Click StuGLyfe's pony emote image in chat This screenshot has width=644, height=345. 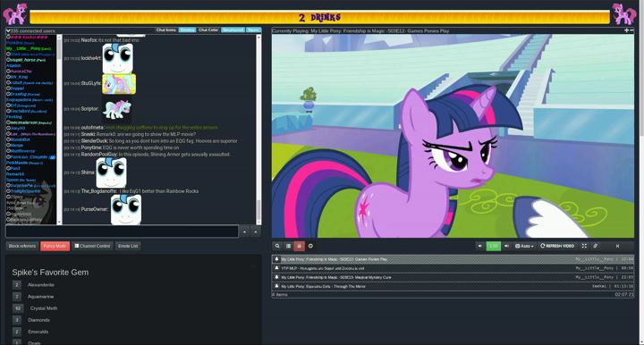click(x=119, y=84)
